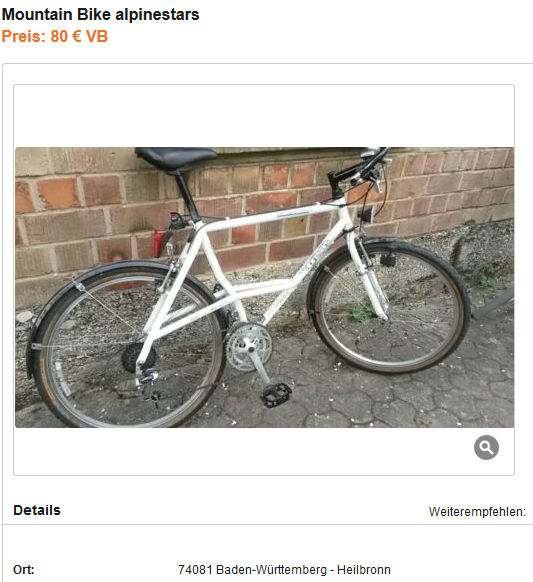Open the bicycle photo in large view
The height and width of the screenshot is (582, 533).
click(264, 287)
